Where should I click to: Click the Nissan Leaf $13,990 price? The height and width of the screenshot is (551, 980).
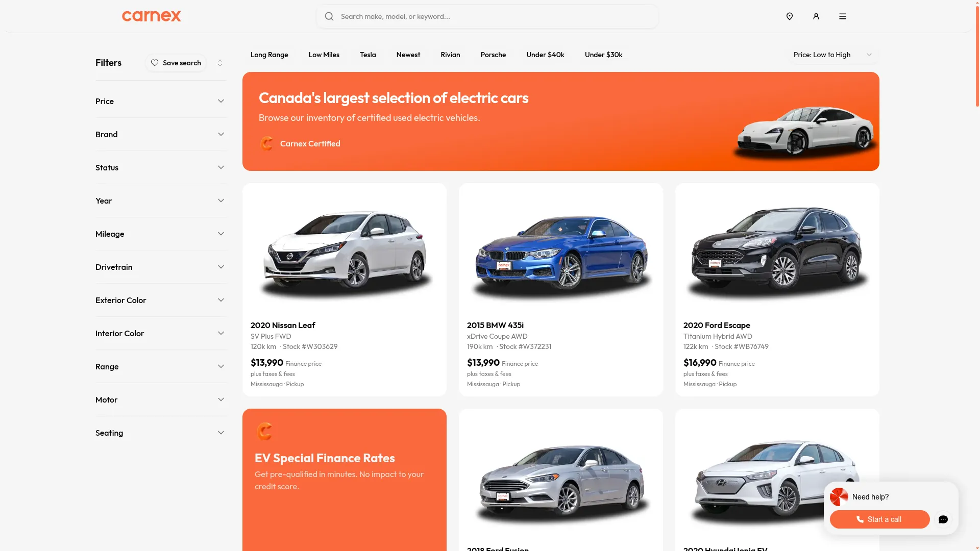[x=267, y=363]
